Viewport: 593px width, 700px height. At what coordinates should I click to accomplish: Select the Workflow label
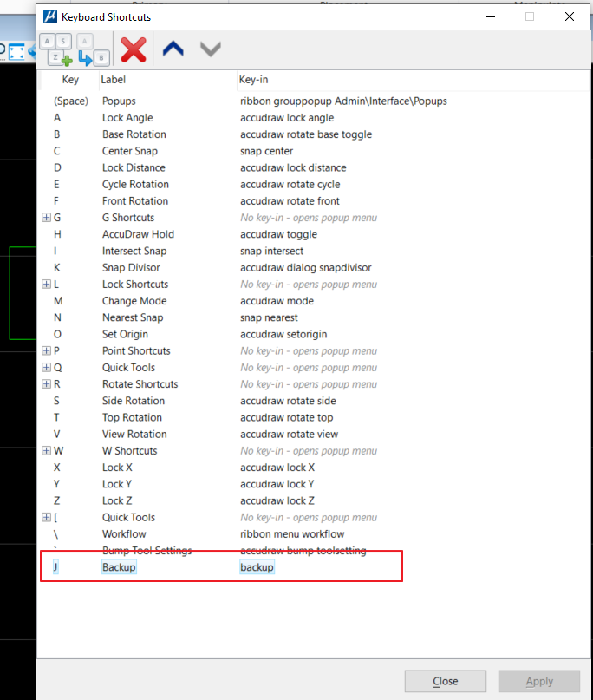[124, 534]
